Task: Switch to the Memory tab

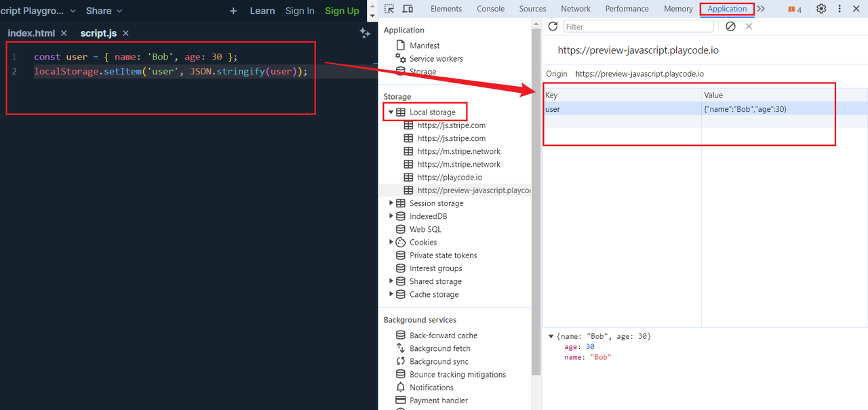Action: (678, 9)
